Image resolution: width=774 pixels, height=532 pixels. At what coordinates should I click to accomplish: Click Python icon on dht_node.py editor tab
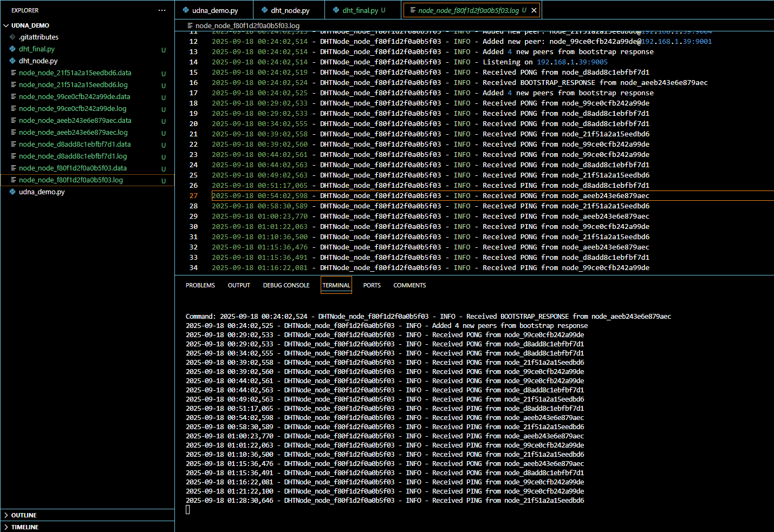tap(264, 10)
